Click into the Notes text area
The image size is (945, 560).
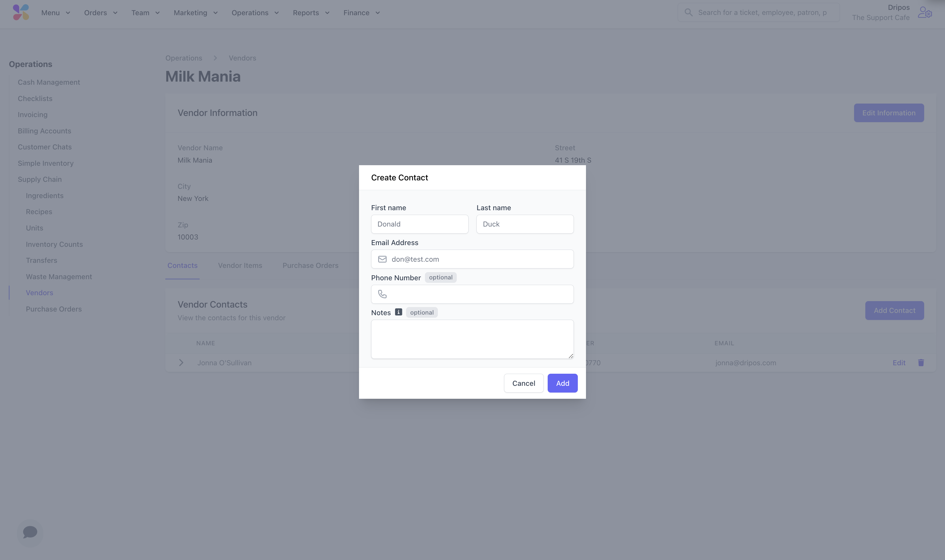point(472,339)
